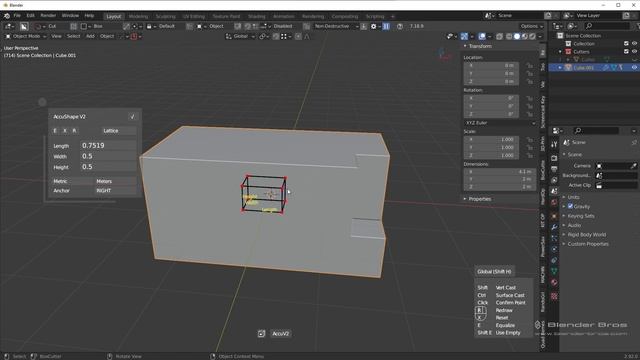The image size is (640, 360).
Task: Toggle visibility eye of Cutters collection
Action: click(x=634, y=52)
